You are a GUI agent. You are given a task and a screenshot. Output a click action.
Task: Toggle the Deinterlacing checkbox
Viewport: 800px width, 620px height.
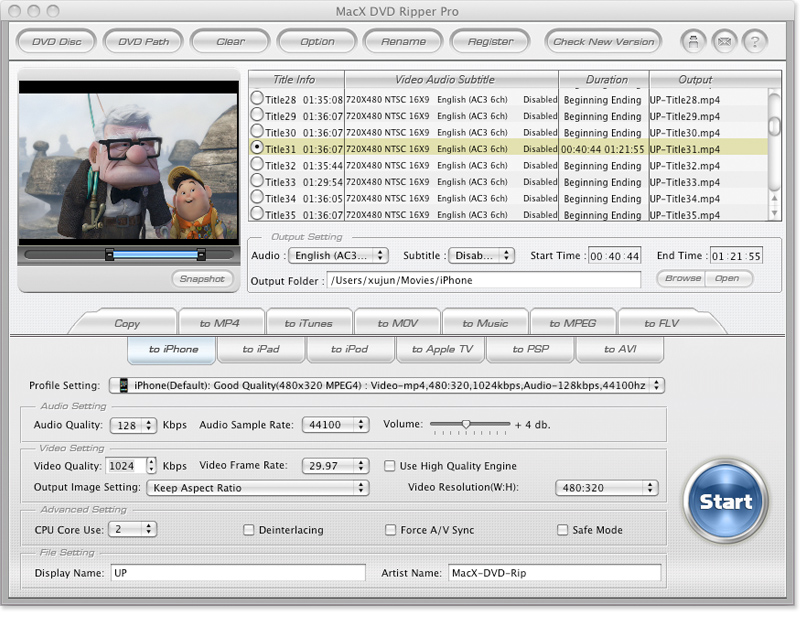249,530
